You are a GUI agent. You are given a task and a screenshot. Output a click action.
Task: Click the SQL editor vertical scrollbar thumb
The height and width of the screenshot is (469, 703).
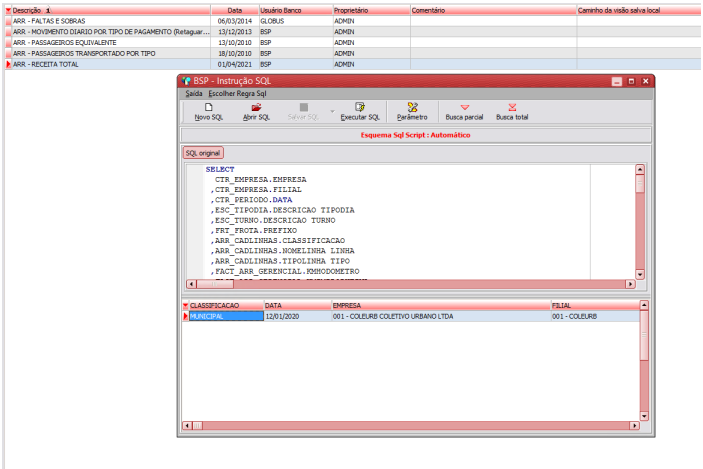point(640,184)
